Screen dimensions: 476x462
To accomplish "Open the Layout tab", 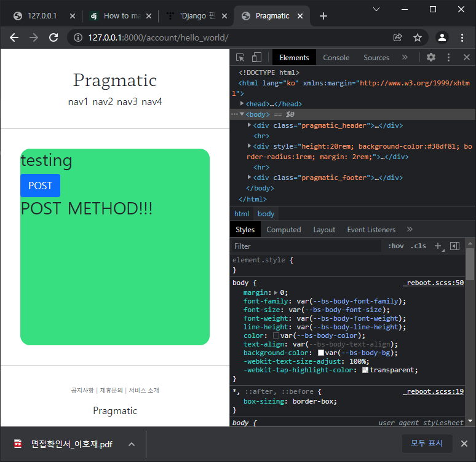I will coord(324,230).
